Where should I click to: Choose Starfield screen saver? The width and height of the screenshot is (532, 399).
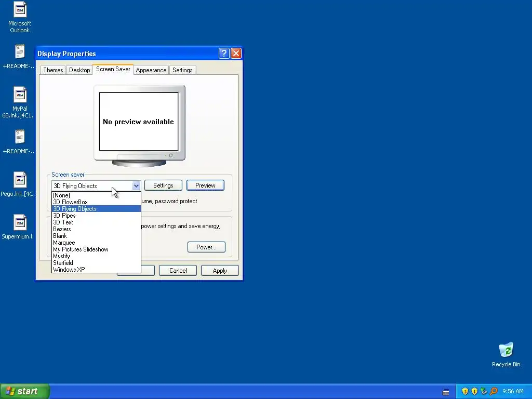click(x=96, y=262)
